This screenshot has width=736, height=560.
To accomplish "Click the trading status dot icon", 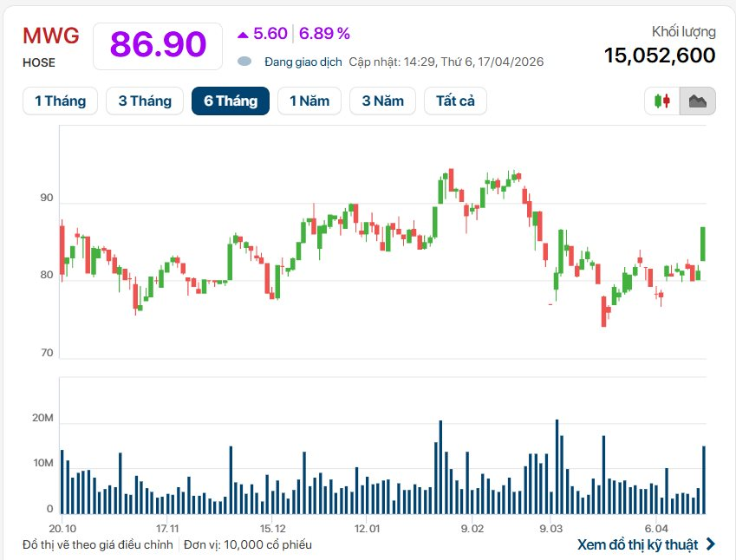I will (x=244, y=62).
